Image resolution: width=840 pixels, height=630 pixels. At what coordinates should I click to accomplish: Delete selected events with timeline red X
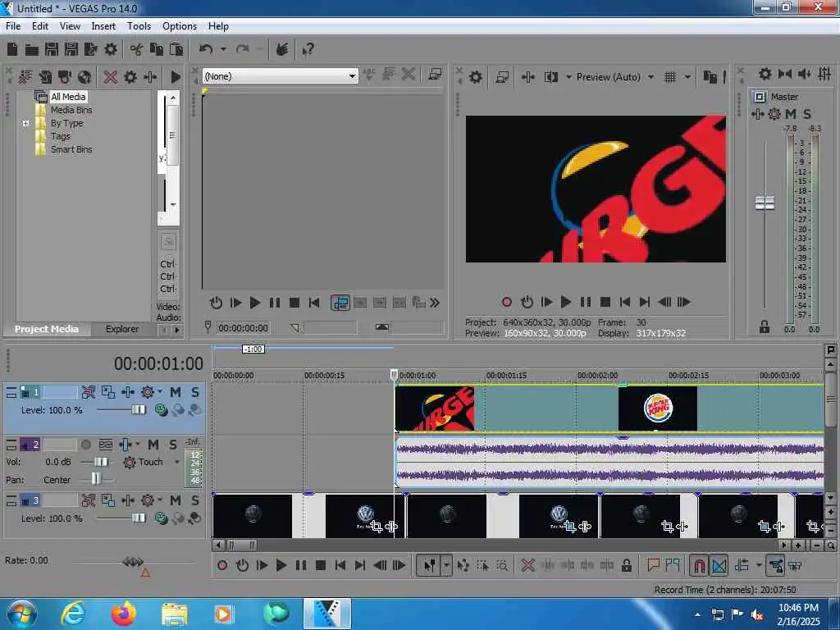coord(527,565)
